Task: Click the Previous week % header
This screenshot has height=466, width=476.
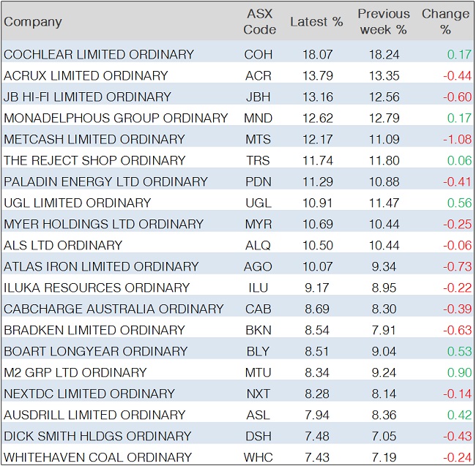Action: (383, 22)
